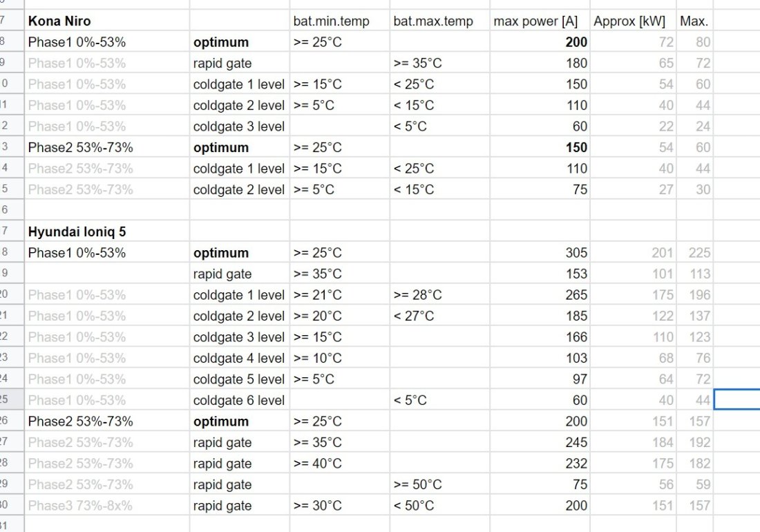760x532 pixels.
Task: Click the >= 50°C bat.max.temp cell
Action: click(x=439, y=484)
